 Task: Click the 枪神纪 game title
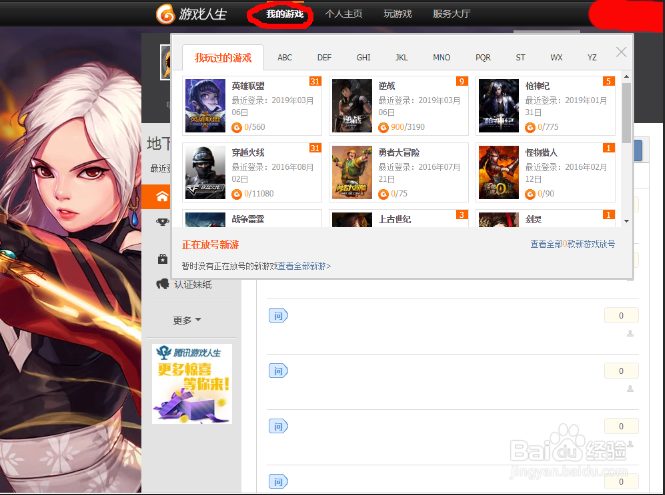(x=538, y=86)
